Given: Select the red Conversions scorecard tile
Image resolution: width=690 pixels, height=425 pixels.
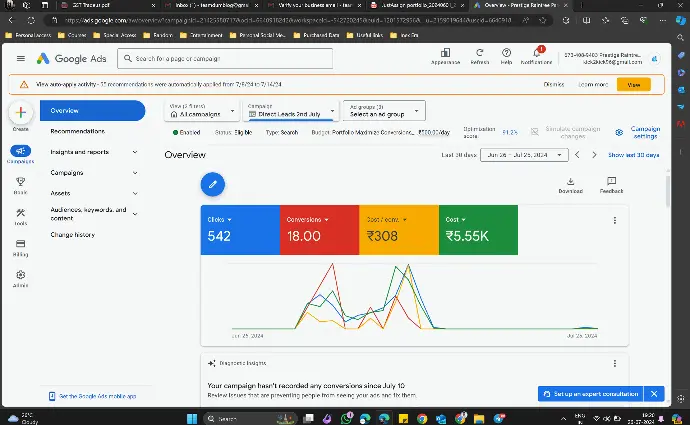Looking at the screenshot, I should (x=319, y=230).
